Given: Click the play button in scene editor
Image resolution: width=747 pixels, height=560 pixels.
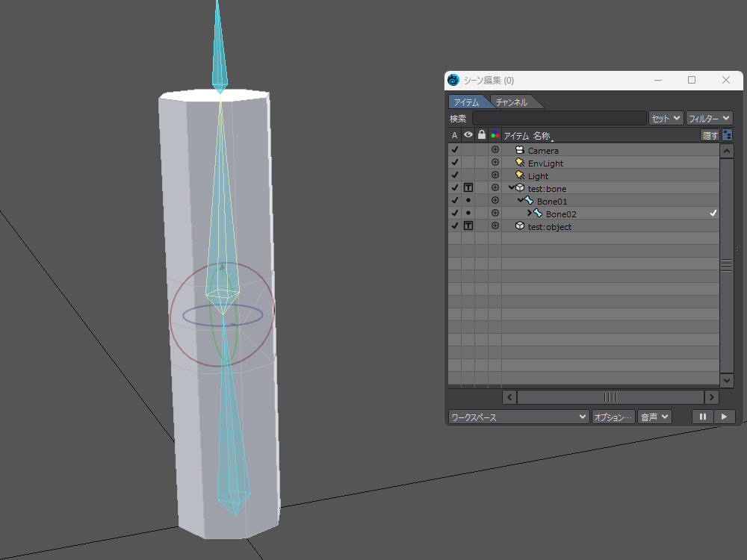Looking at the screenshot, I should 724,417.
